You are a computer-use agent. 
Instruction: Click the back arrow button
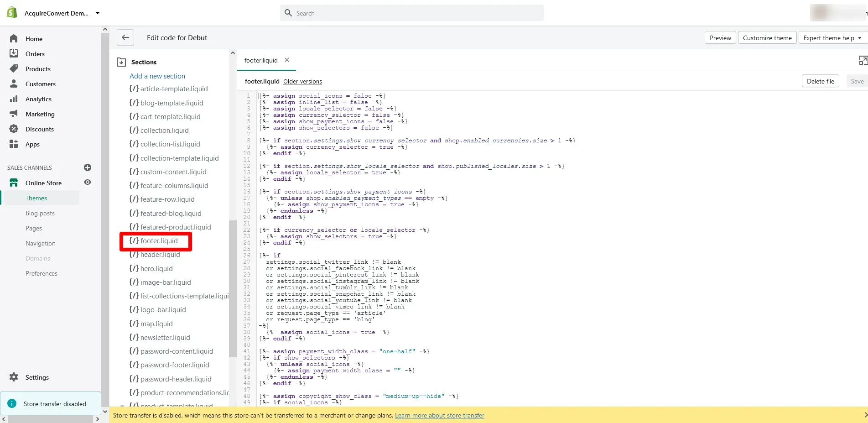(x=125, y=37)
